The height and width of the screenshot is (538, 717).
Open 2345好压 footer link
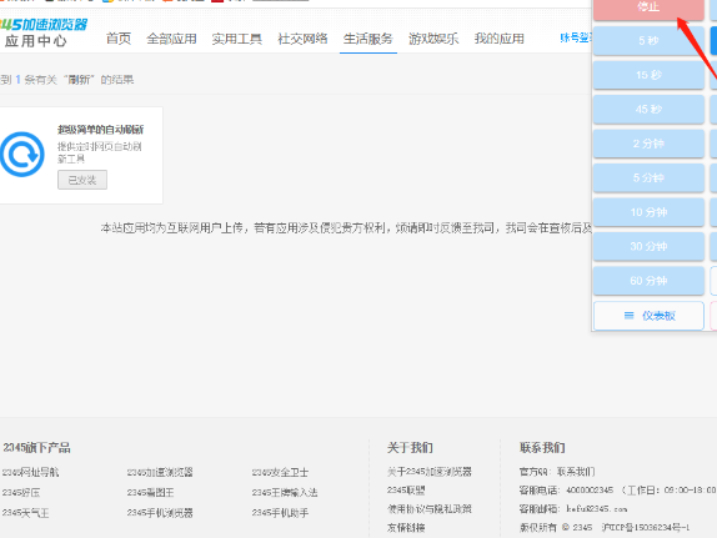[x=21, y=493]
